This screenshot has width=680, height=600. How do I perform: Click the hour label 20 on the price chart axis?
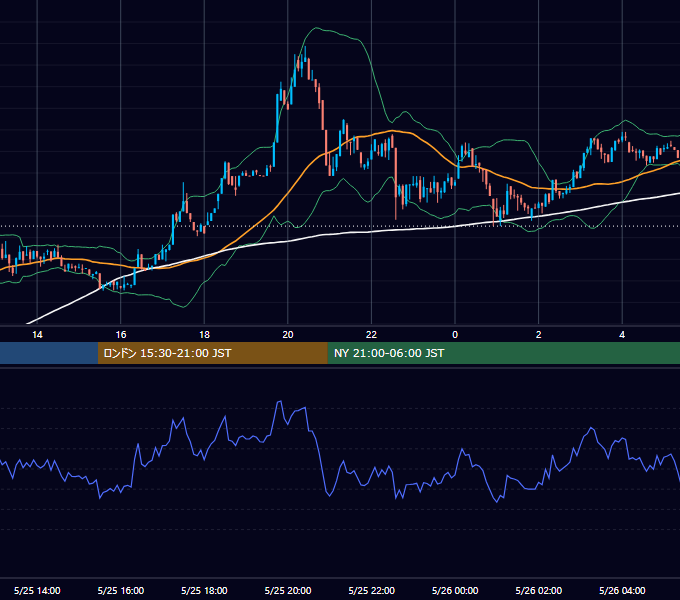[288, 335]
